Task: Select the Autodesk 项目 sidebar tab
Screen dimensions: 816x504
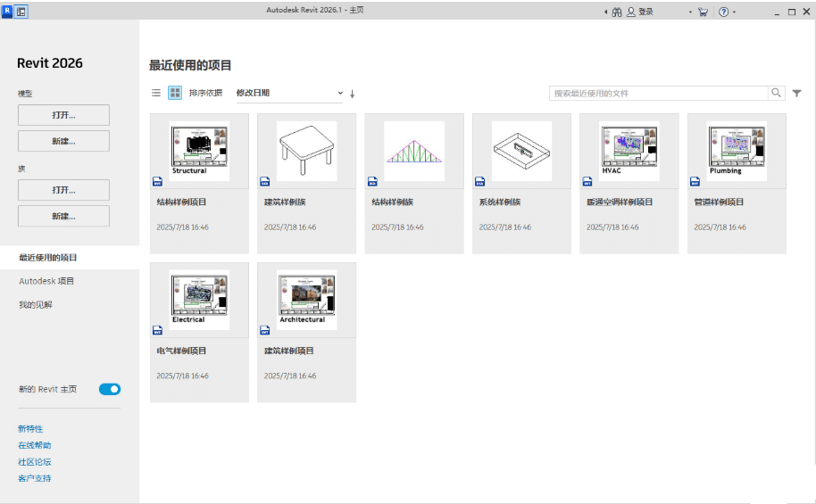Action: coord(46,281)
